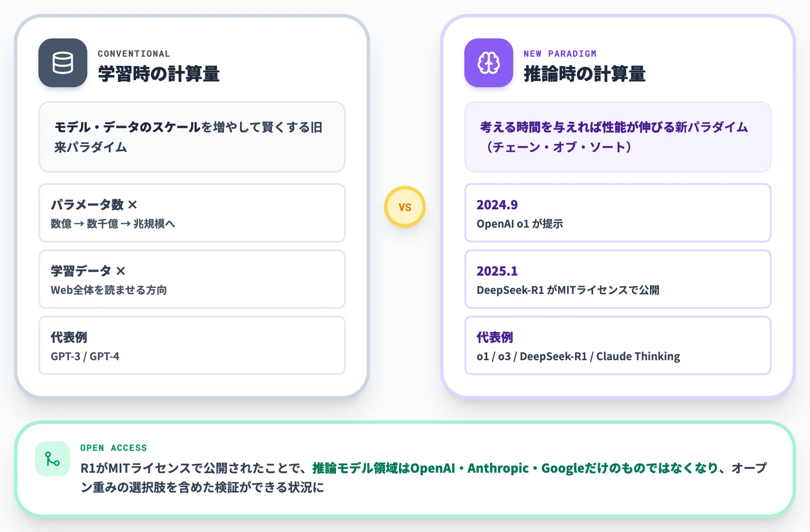Viewport: 810px width, 532px height.
Task: Select the heading 学習時の計算量
Action: point(159,74)
